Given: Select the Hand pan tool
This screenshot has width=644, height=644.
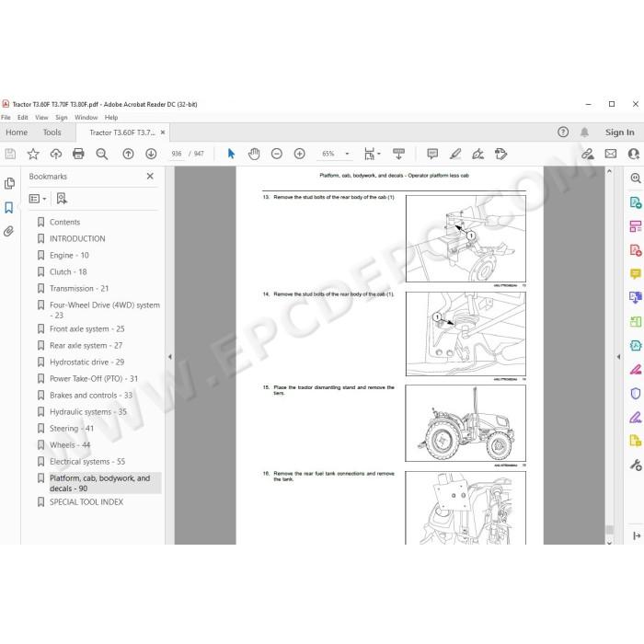Looking at the screenshot, I should point(254,154).
